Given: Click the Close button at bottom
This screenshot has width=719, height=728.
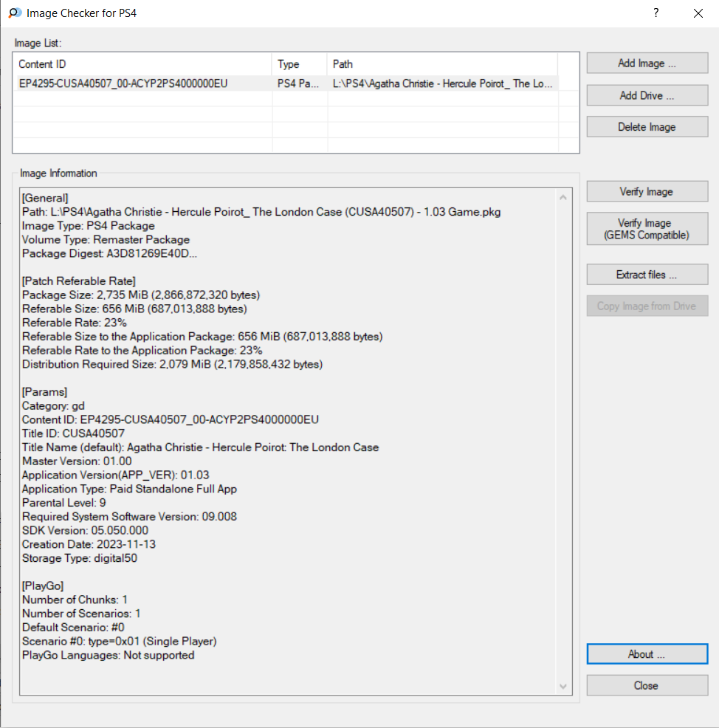Looking at the screenshot, I should click(647, 685).
